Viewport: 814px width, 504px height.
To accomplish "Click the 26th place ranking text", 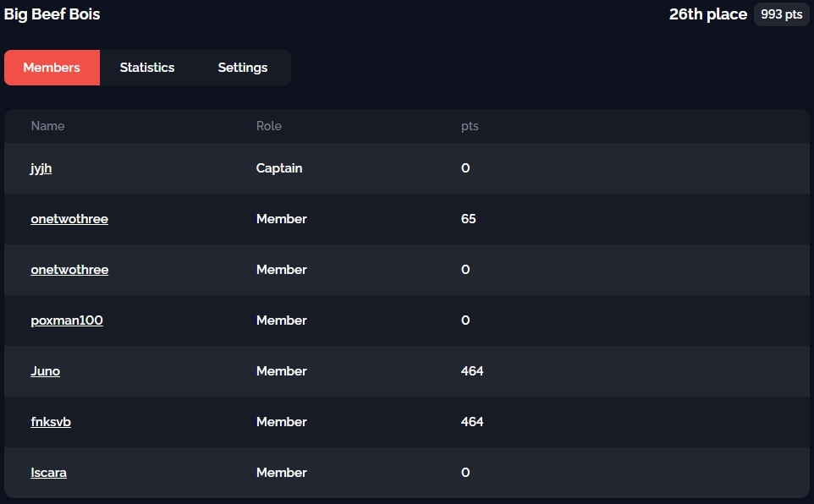I will (x=708, y=14).
